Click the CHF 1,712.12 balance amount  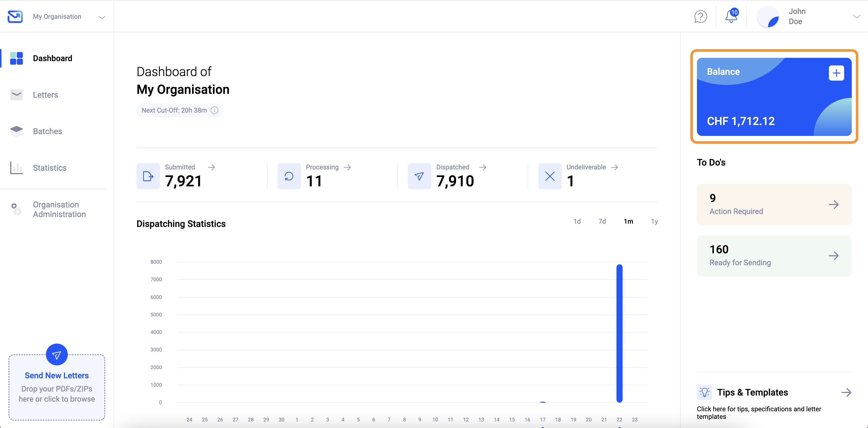[x=741, y=121]
